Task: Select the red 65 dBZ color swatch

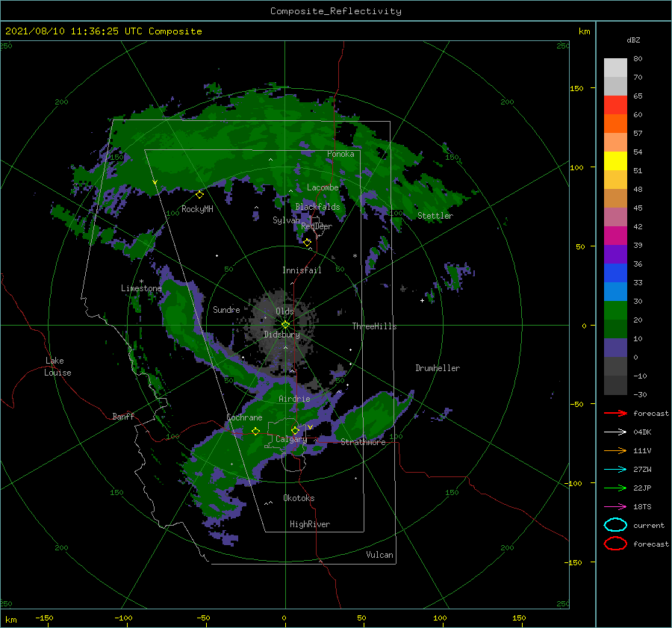Action: pos(615,105)
